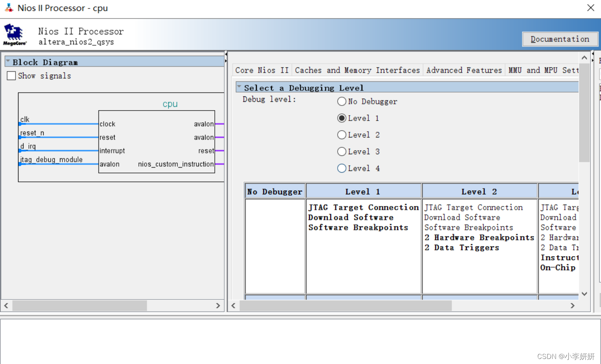
Task: Select the Level 4 debugging option
Action: coord(342,168)
